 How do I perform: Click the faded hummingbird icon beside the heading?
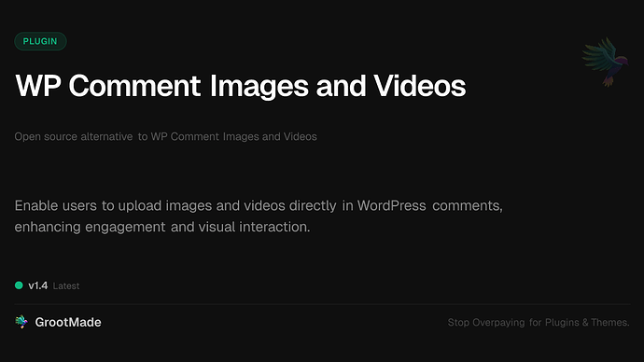[605, 62]
